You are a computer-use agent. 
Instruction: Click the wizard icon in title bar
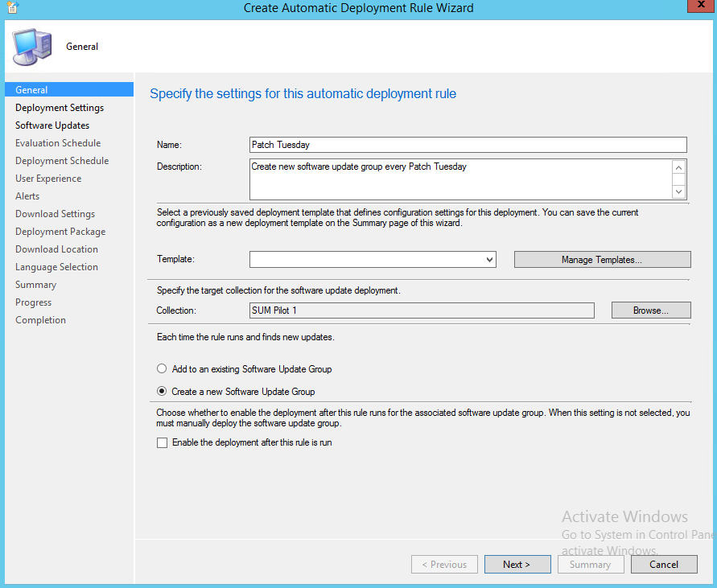[x=10, y=8]
